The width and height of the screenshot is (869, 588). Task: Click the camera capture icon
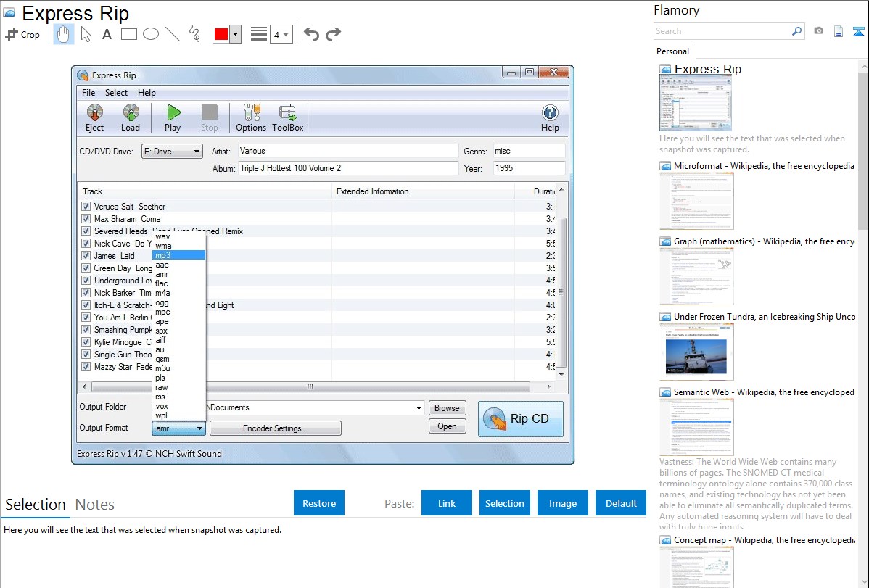pos(818,31)
